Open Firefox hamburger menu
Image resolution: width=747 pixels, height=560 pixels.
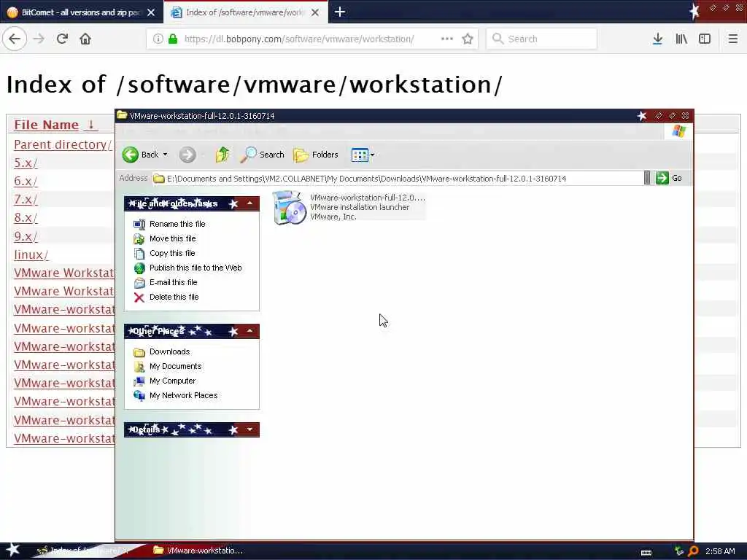tap(733, 39)
